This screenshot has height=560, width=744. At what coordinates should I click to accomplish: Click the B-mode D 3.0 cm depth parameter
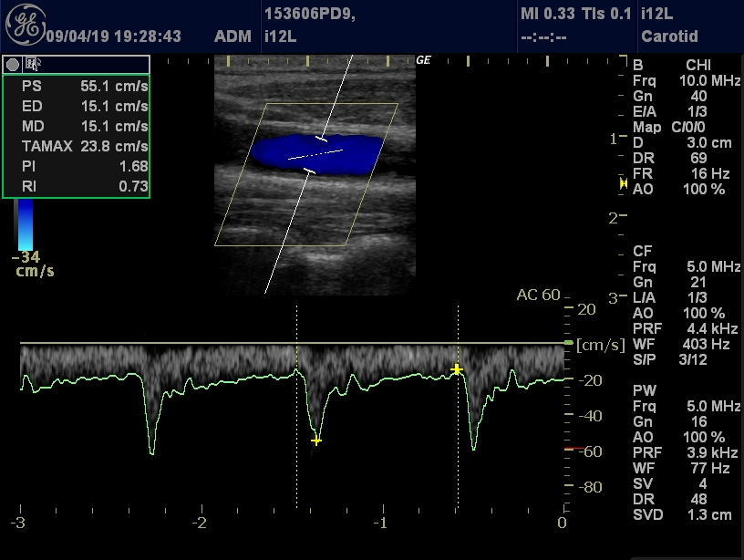[686, 143]
